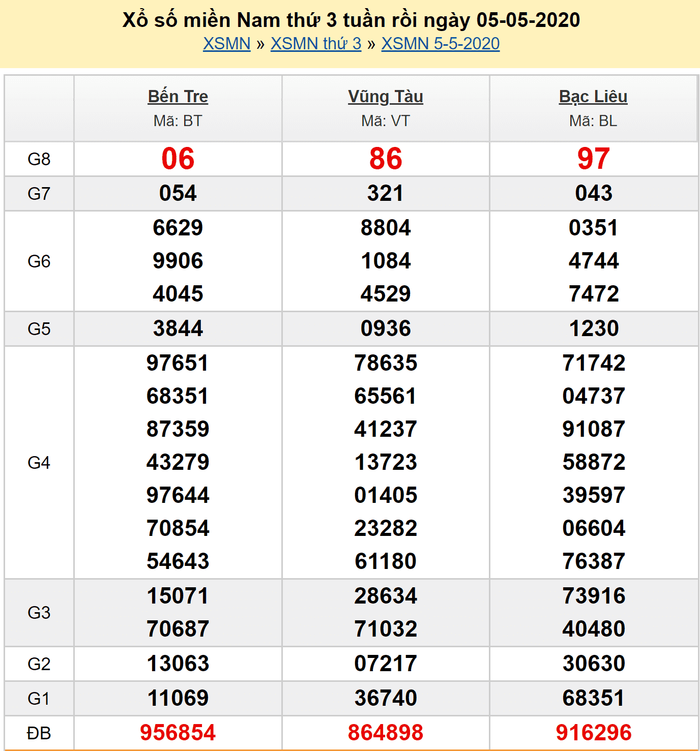Open the XSMN 5-5-2020 breadcrumb link
The width and height of the screenshot is (700, 751).
[441, 44]
